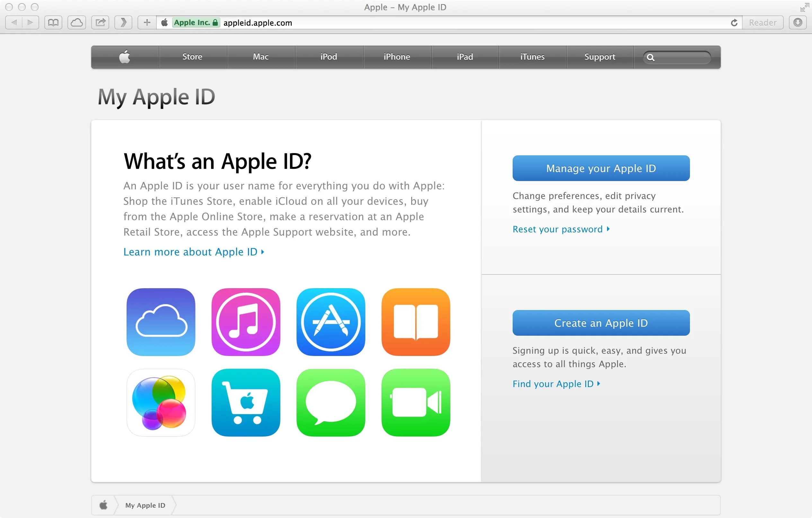Viewport: 812px width, 518px height.
Task: Follow Find your Apple ID link
Action: (556, 384)
